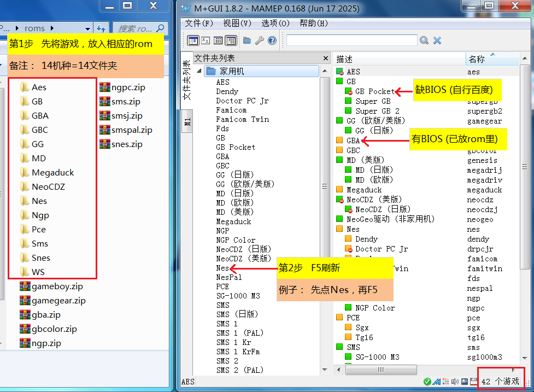Expand the breadcrumb arrow after roms
Screen dimensions: 534x392
pos(52,28)
